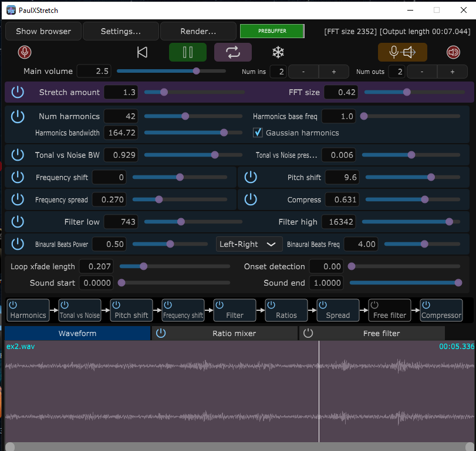Click the Compressor chain module
Screen dimensions: 476x451
[x=441, y=310]
